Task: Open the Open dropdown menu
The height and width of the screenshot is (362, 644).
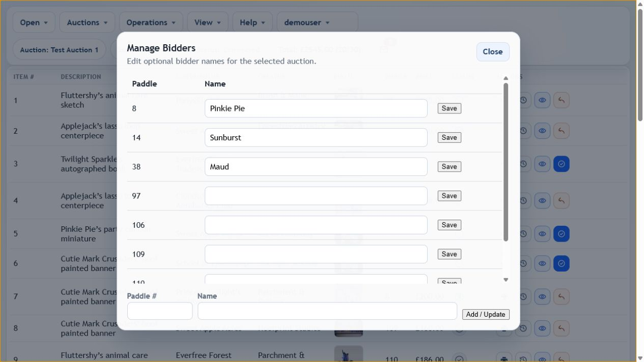Action: pyautogui.click(x=34, y=23)
